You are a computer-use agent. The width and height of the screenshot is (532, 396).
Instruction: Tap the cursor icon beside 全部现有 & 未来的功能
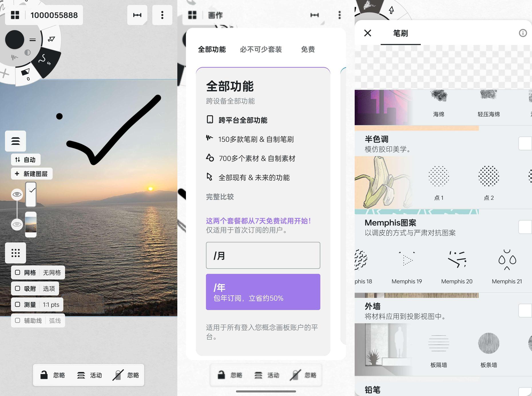(x=210, y=177)
